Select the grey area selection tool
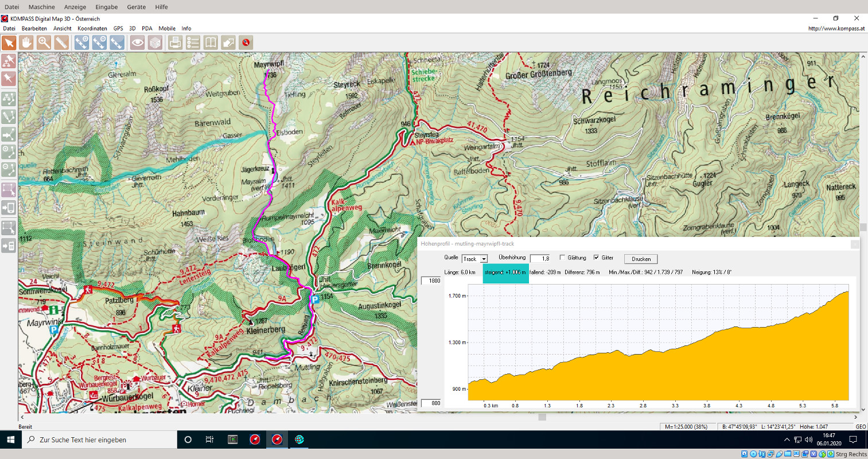 (9, 228)
